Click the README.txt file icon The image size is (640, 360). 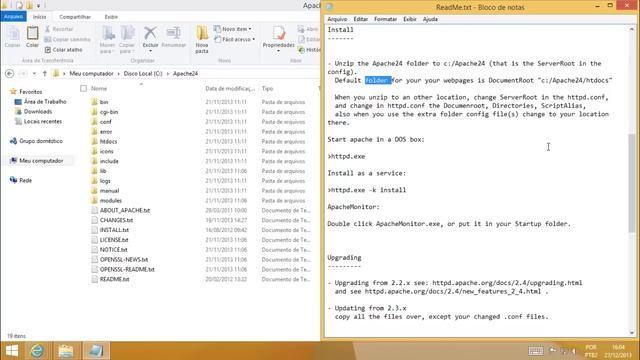point(95,279)
